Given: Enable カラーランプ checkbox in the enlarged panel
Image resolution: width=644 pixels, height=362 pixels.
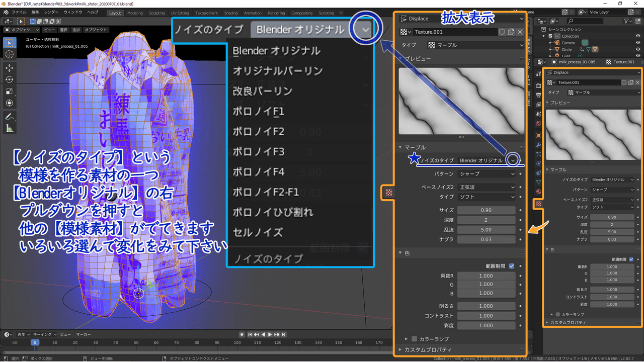Looking at the screenshot, I should coord(415,339).
